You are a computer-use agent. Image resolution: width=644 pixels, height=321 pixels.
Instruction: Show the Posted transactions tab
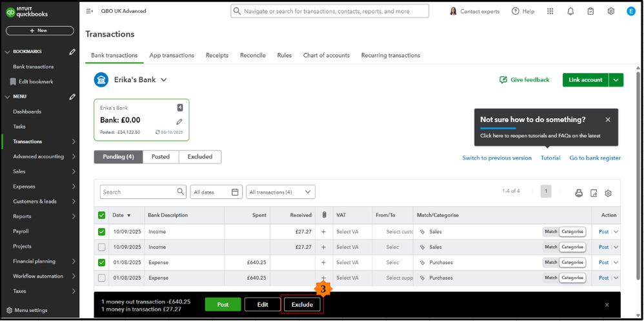click(161, 157)
